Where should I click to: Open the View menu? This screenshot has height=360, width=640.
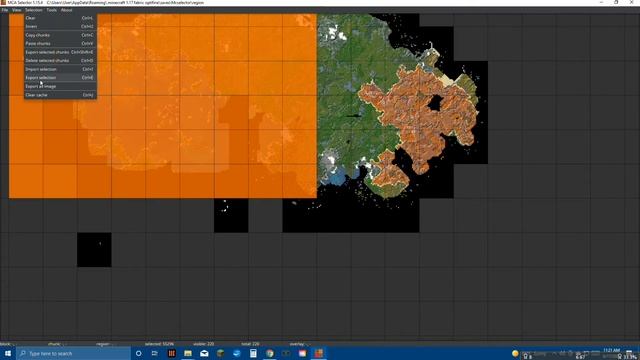17,10
